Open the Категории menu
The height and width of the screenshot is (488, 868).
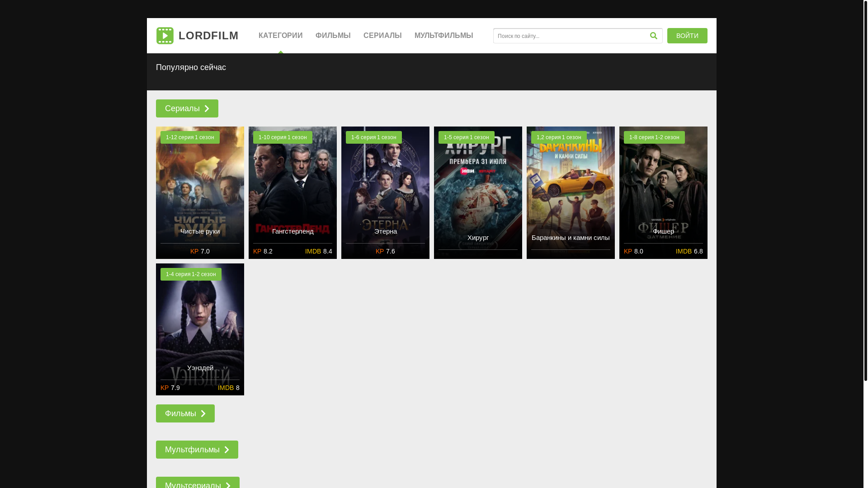click(x=281, y=36)
